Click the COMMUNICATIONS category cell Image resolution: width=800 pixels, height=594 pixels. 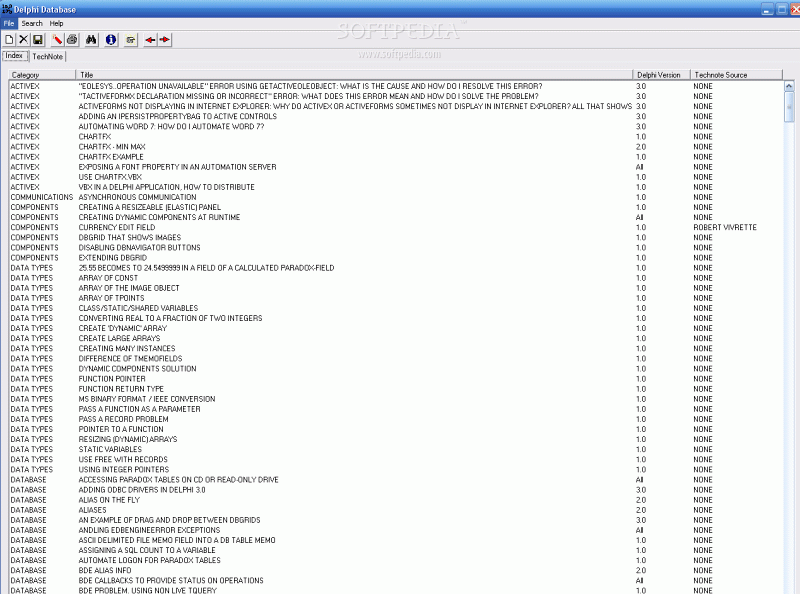click(x=42, y=197)
